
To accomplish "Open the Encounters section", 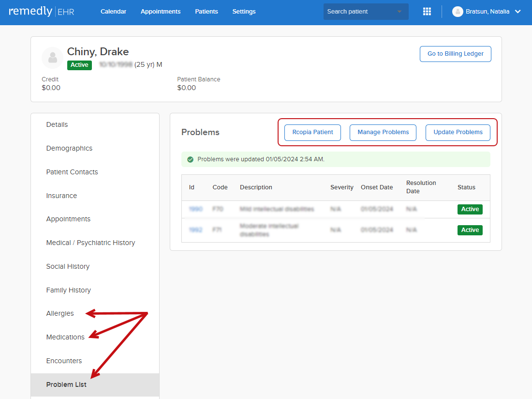I will (x=64, y=361).
